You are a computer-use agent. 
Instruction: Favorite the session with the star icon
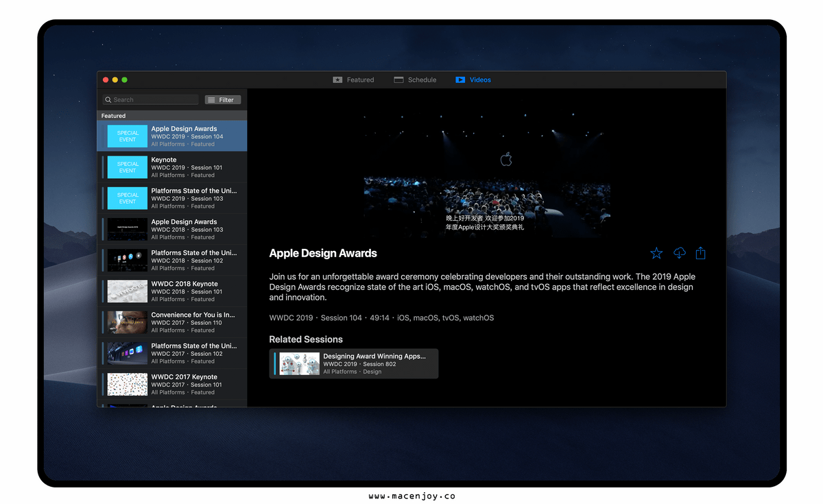pos(656,253)
